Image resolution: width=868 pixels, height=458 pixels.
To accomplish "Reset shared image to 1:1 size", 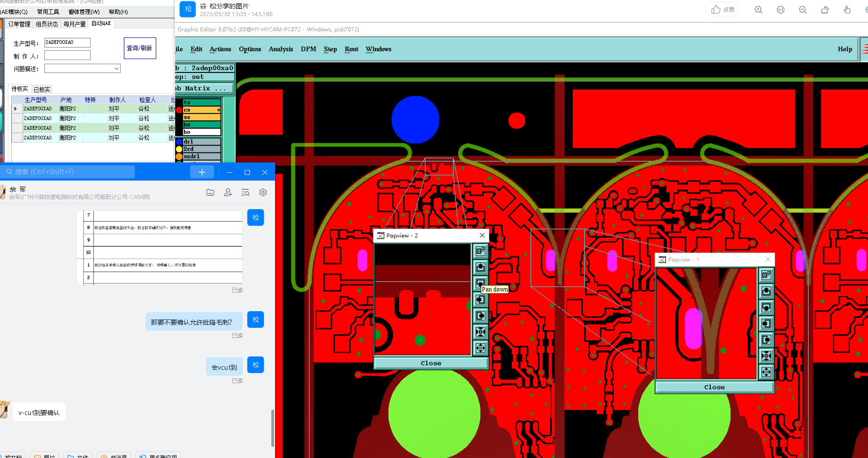I will pyautogui.click(x=781, y=10).
